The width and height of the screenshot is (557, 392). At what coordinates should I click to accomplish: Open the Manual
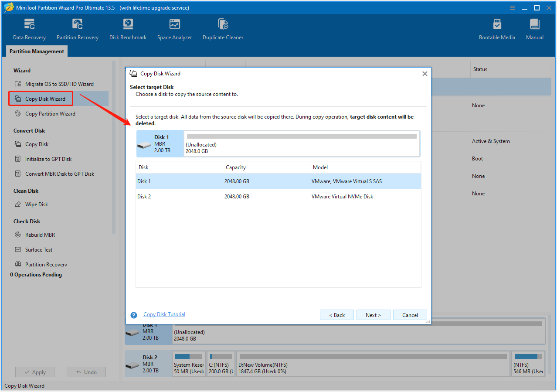click(534, 28)
